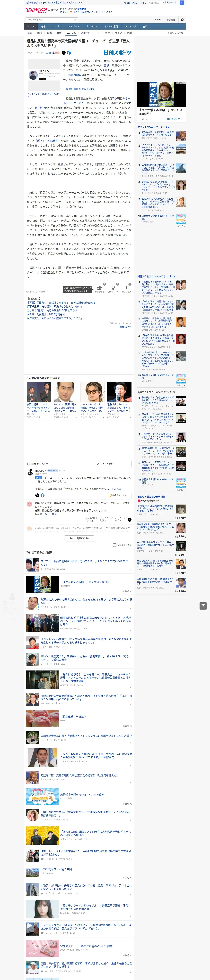The image size is (210, 980).
Task: Open related article タモリ、発言謝罪し1000万円寄付
Action: point(46,315)
